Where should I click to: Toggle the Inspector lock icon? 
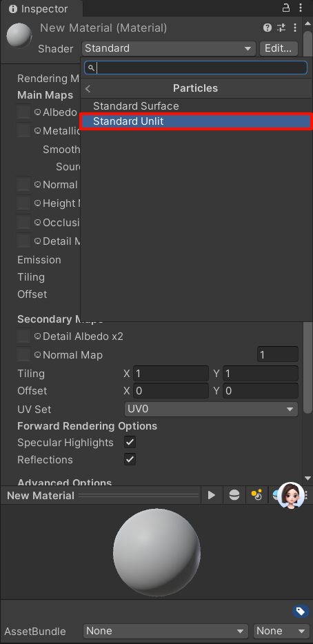286,8
